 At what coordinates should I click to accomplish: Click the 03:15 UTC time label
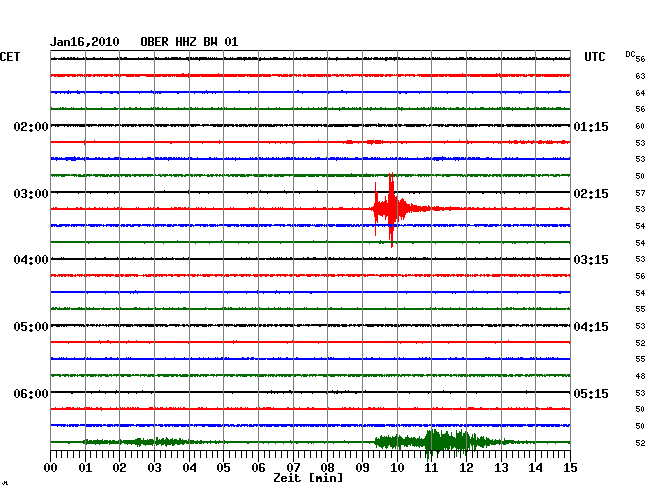point(591,260)
